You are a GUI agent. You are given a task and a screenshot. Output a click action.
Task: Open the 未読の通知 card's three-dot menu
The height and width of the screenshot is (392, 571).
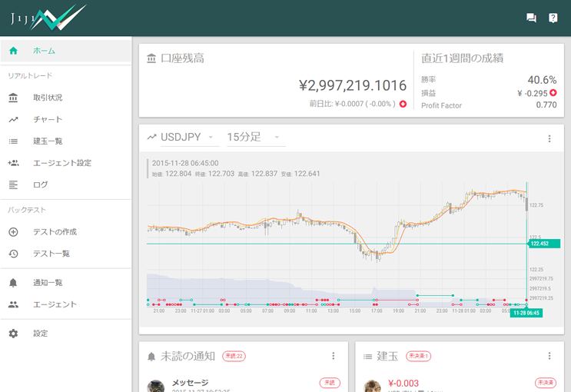[x=334, y=356]
